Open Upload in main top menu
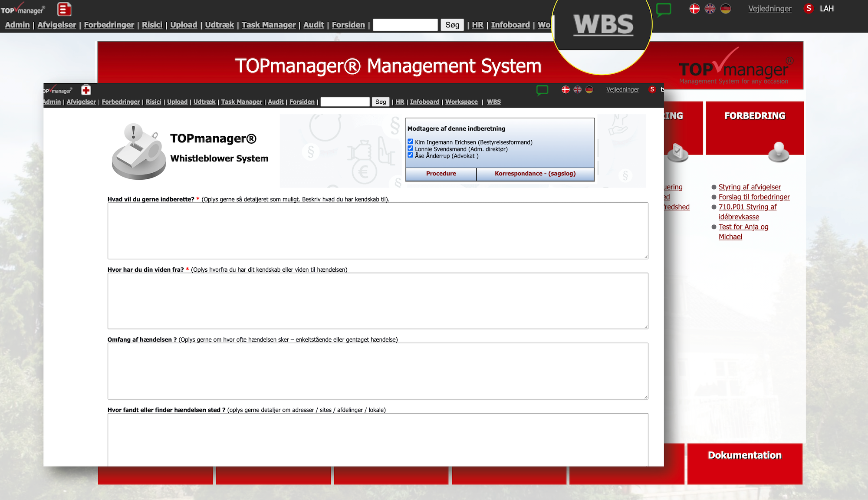868x500 pixels. click(x=184, y=25)
